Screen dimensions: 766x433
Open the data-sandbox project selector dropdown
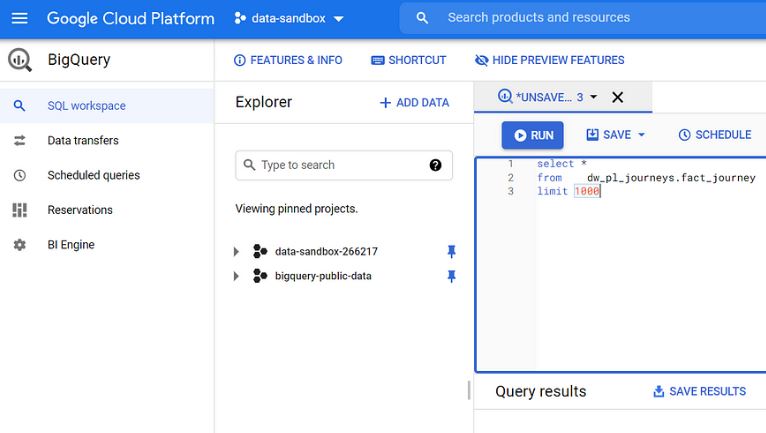[289, 19]
